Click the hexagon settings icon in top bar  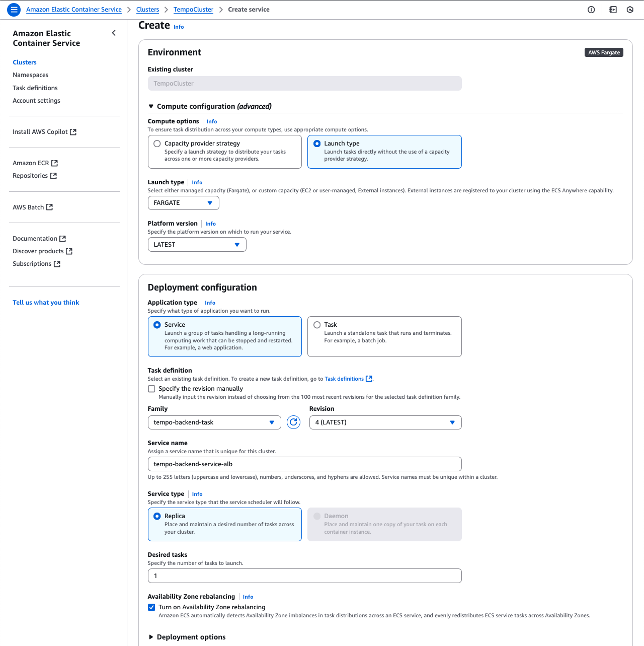point(630,10)
